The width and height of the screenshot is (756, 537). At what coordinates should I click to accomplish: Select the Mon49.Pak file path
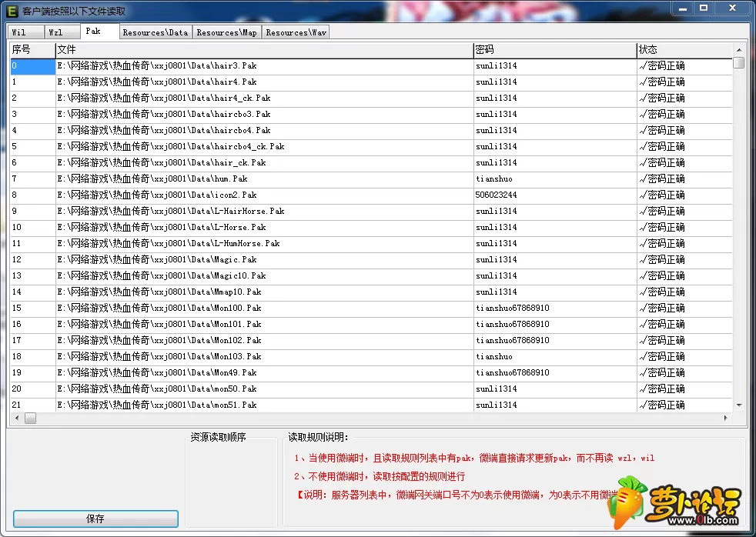coord(157,373)
